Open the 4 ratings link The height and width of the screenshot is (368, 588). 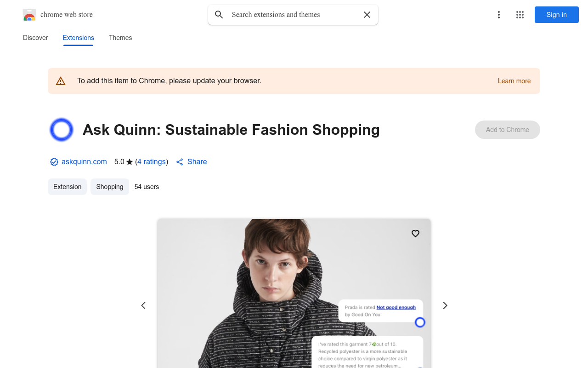(152, 162)
